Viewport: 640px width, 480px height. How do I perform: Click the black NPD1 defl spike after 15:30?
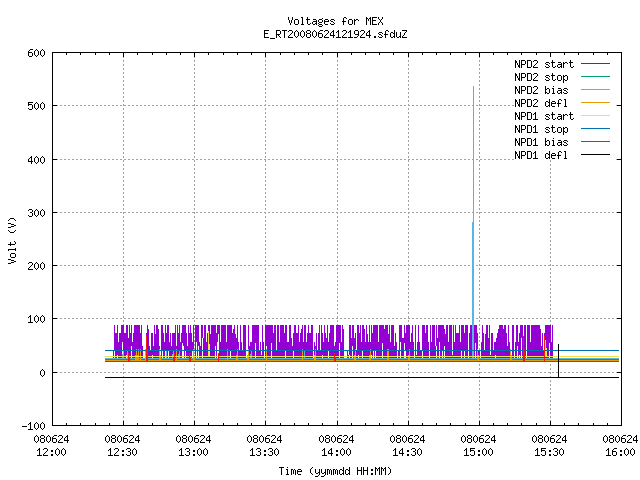(558, 360)
